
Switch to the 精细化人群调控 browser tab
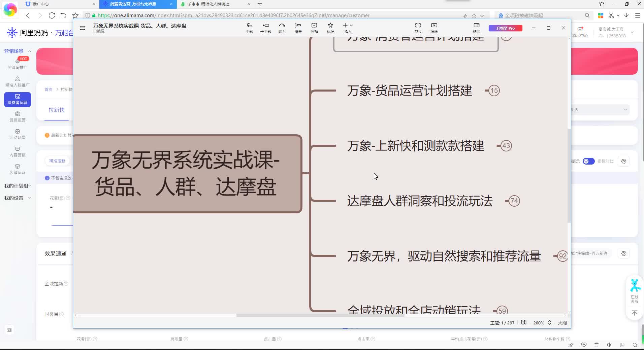[215, 4]
